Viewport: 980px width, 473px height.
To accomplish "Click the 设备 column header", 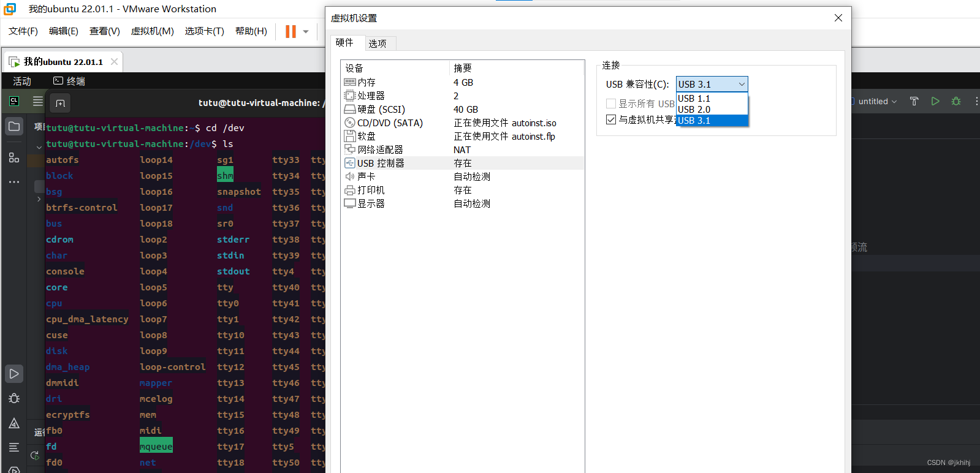I will tap(395, 68).
